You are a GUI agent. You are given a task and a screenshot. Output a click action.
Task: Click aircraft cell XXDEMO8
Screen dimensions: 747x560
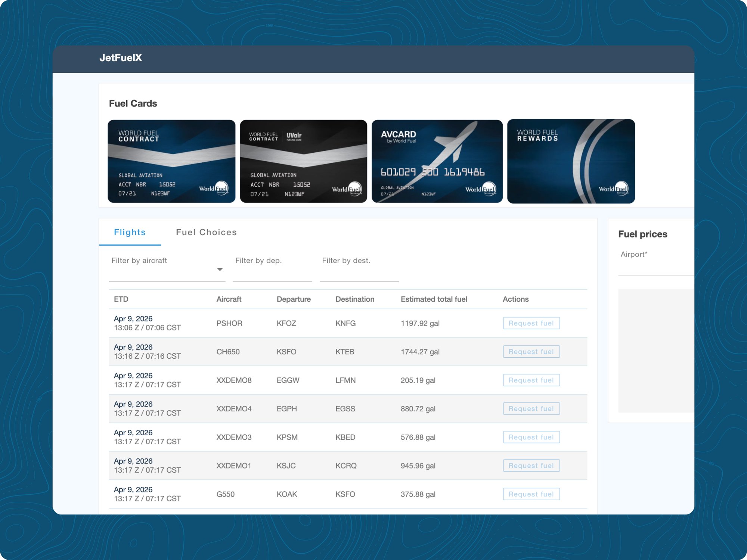coord(234,380)
